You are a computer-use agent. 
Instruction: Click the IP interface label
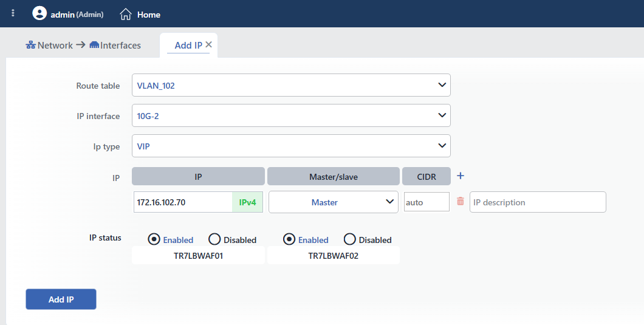(x=98, y=116)
